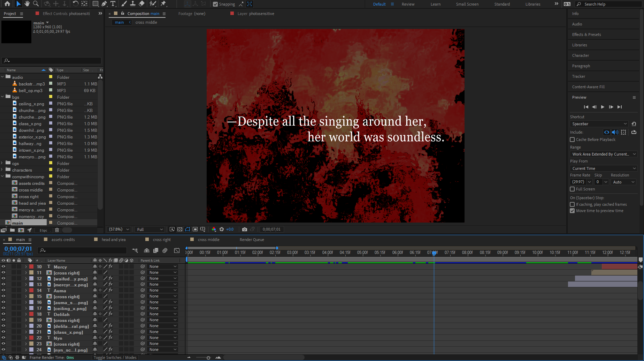
Task: Select the Puppet Pin tool
Action: click(163, 4)
